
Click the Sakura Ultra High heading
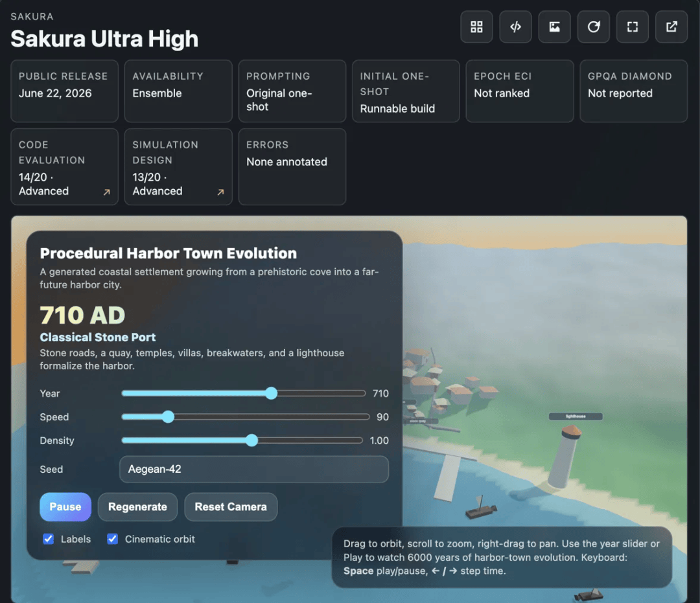coord(104,39)
